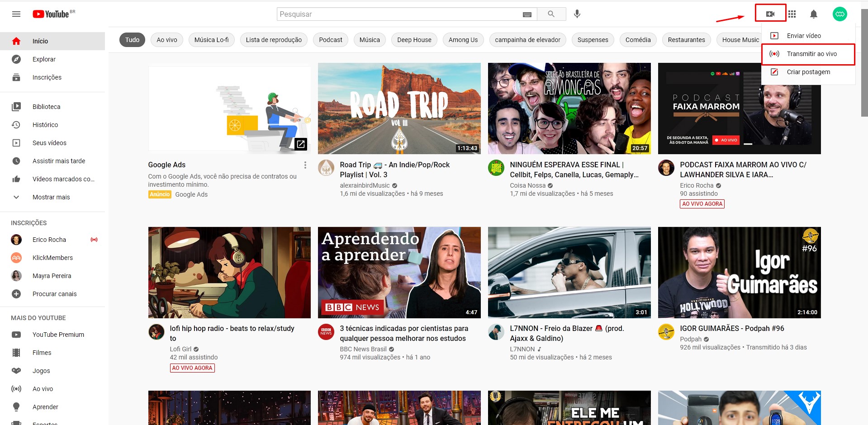The width and height of the screenshot is (868, 425).
Task: Open Biblioteca in the sidebar
Action: tap(52, 107)
